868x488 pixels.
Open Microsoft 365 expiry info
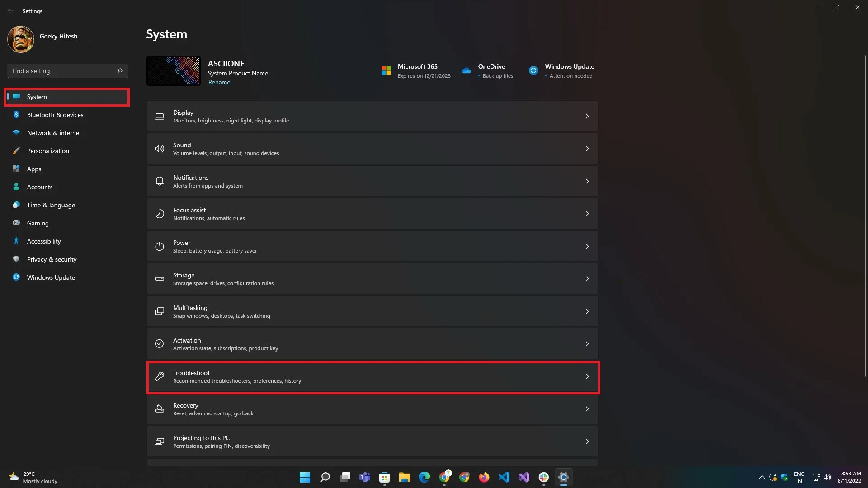[x=424, y=76]
